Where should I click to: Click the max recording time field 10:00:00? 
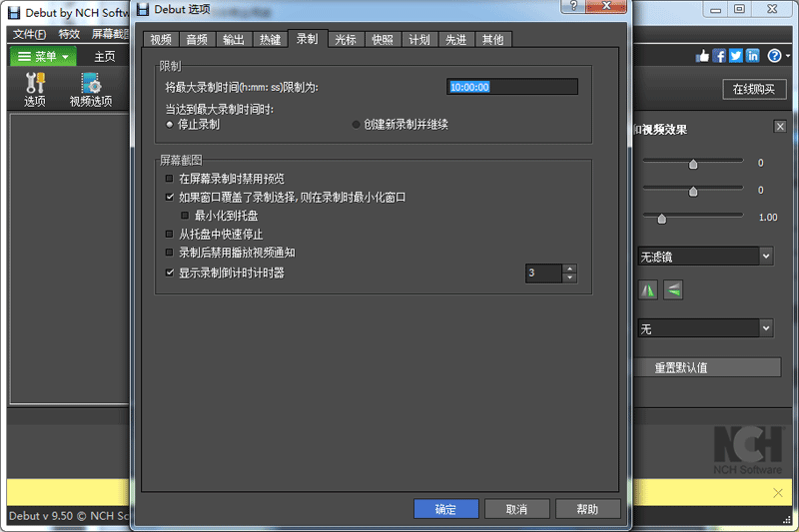point(512,87)
